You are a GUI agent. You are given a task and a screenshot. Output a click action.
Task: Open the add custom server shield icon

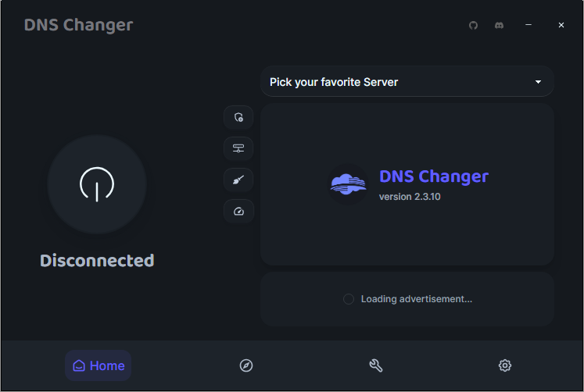[238, 118]
